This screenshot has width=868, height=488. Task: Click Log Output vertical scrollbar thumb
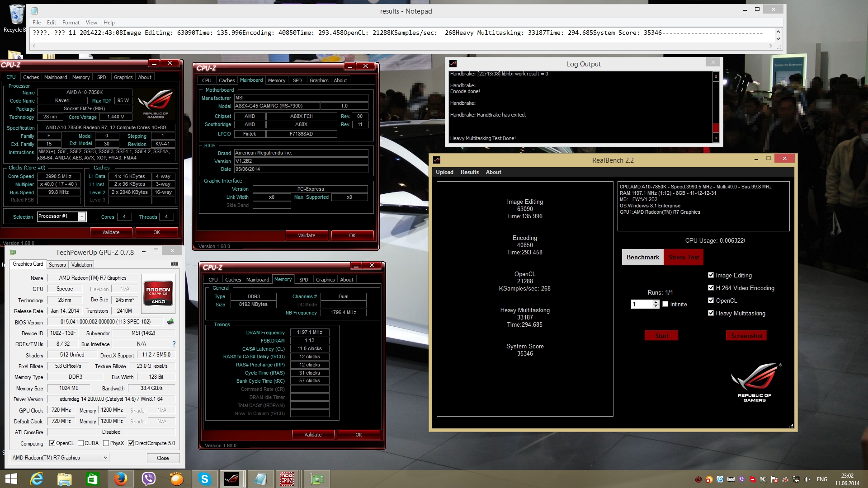click(716, 128)
